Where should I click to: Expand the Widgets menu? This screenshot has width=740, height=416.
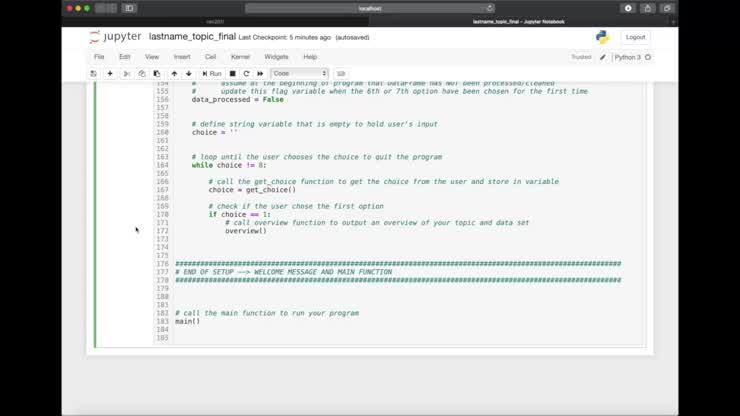276,57
